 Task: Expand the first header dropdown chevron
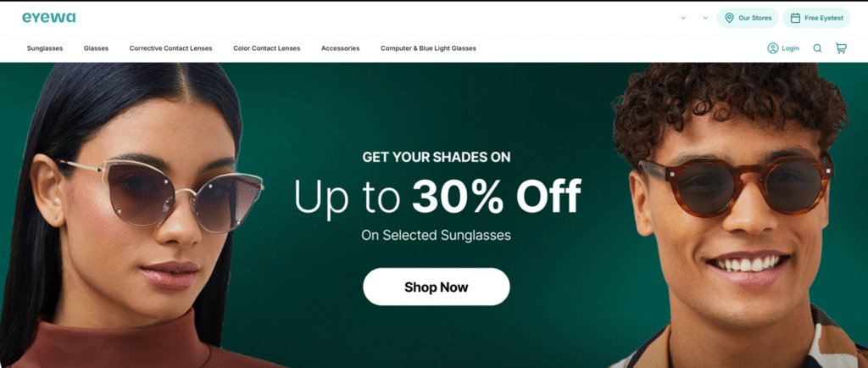[x=683, y=18]
